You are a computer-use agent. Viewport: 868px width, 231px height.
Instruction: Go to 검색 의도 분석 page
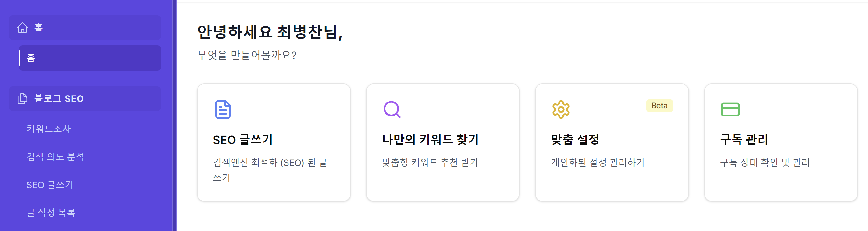[x=55, y=157]
